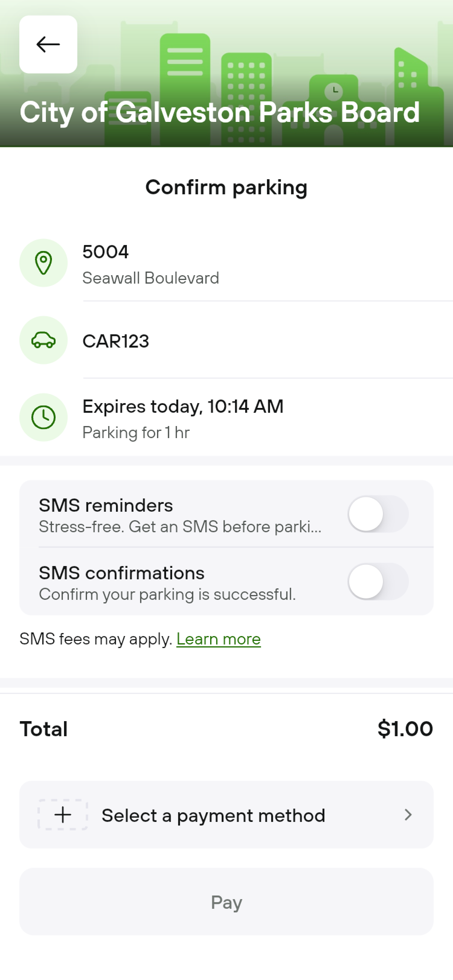Viewport: 453px width, 980px height.
Task: Click the City of Galveston Parks Board title
Action: pyautogui.click(x=220, y=112)
